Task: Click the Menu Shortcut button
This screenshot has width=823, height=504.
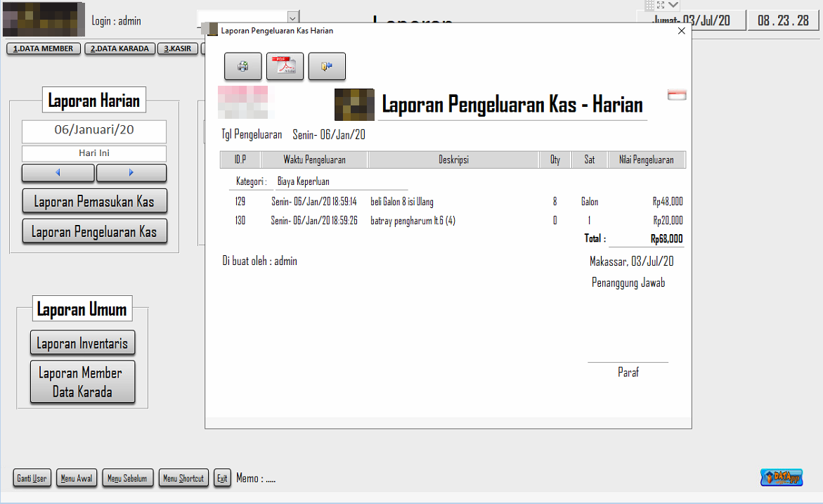Action: [x=183, y=479]
